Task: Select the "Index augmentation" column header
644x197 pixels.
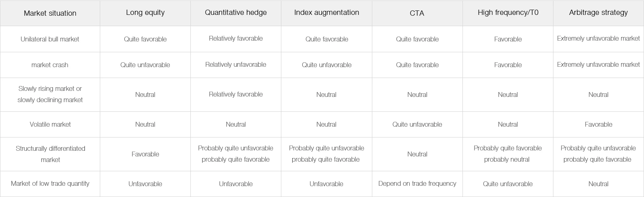Action: click(x=326, y=12)
